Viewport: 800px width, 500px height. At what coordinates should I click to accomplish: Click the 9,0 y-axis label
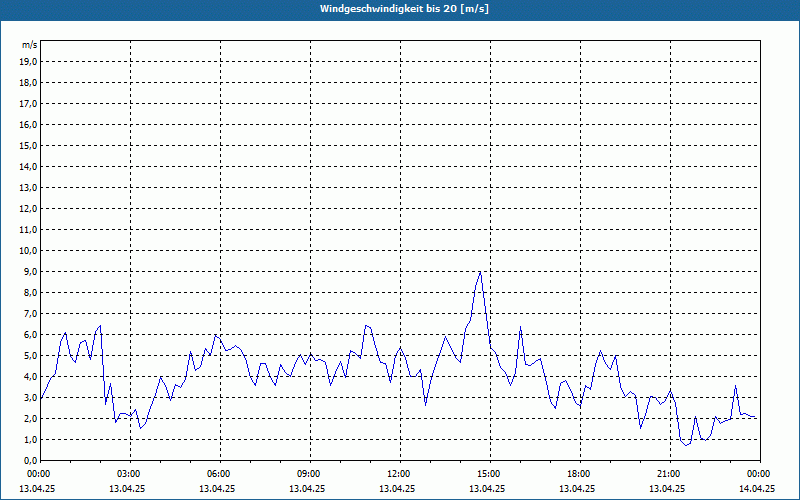31,271
